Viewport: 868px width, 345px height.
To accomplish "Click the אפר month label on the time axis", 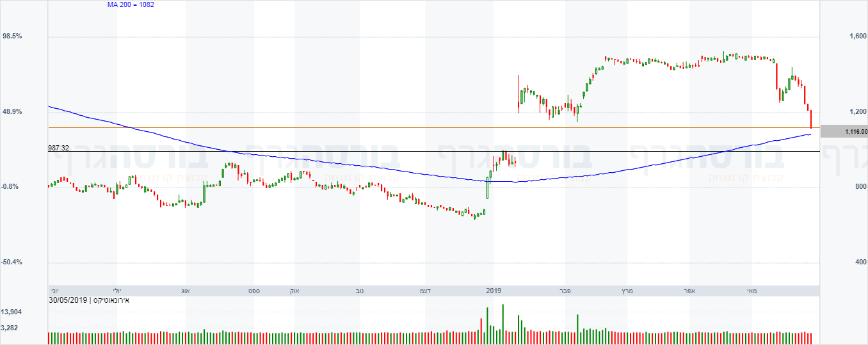I will [x=690, y=291].
